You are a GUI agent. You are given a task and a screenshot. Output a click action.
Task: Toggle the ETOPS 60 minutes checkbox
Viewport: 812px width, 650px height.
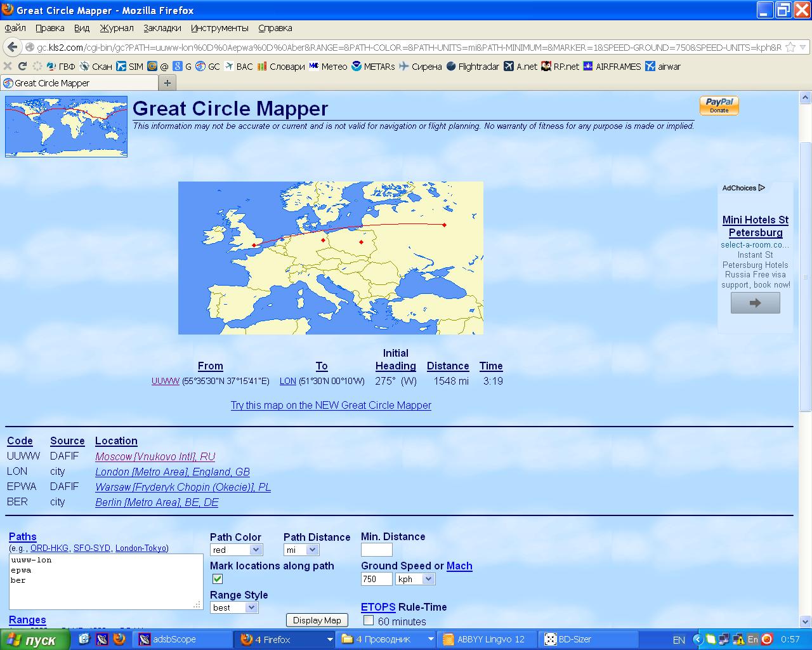(x=368, y=620)
